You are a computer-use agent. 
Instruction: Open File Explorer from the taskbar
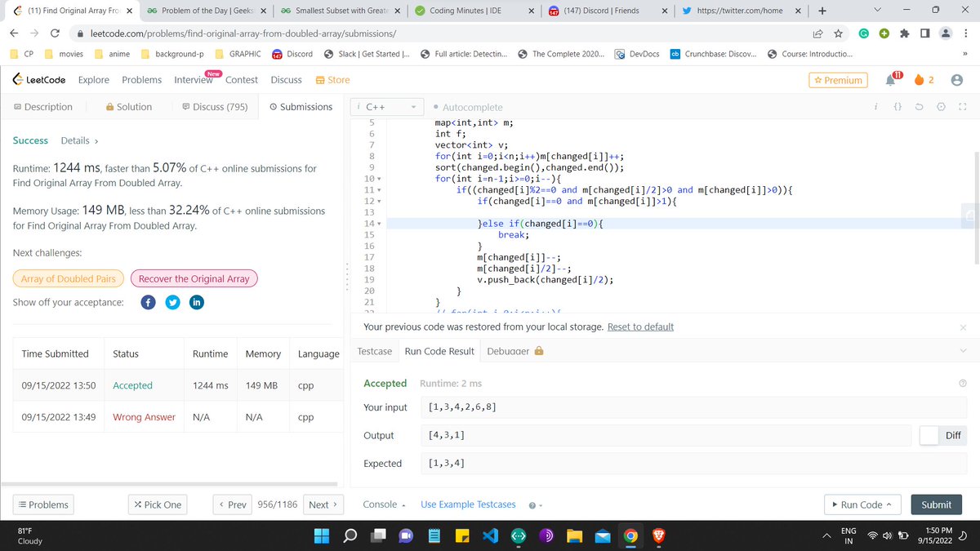574,536
